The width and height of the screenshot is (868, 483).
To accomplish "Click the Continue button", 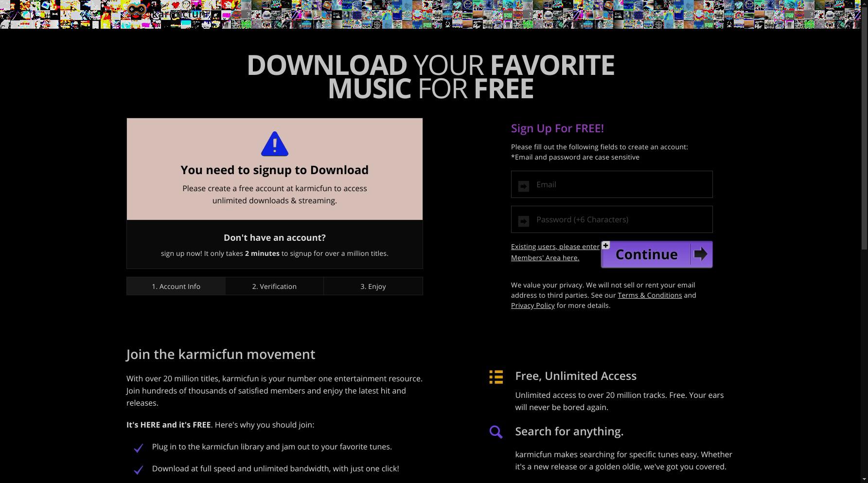I will click(657, 254).
